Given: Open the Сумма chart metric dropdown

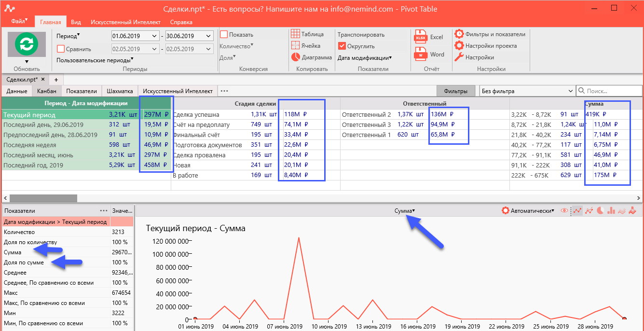Looking at the screenshot, I should (x=404, y=211).
